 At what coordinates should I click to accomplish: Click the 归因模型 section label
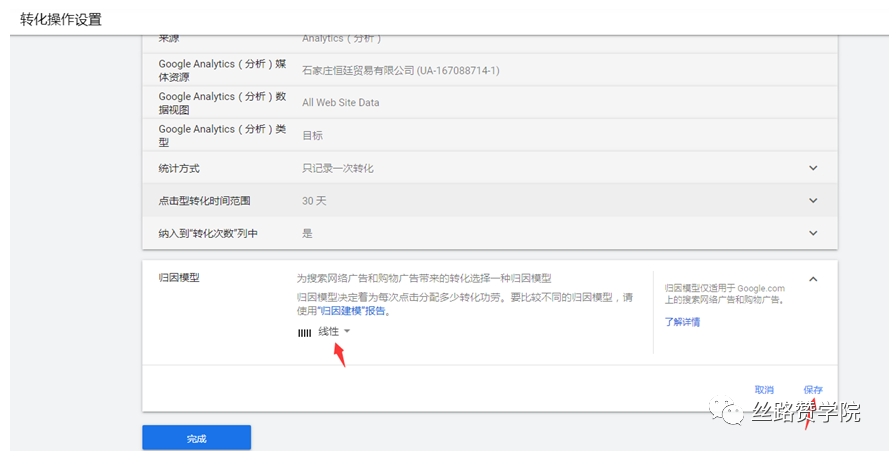click(179, 277)
